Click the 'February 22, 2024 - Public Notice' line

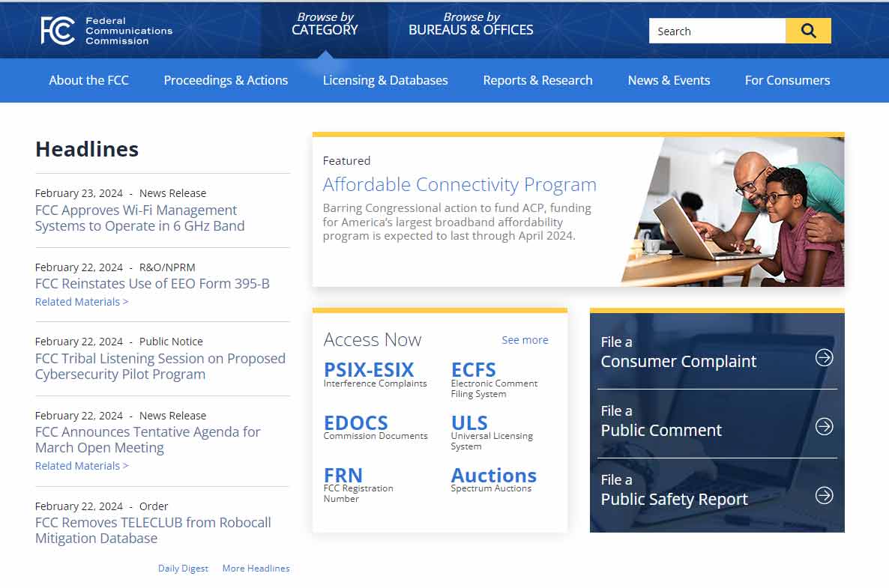click(x=119, y=342)
